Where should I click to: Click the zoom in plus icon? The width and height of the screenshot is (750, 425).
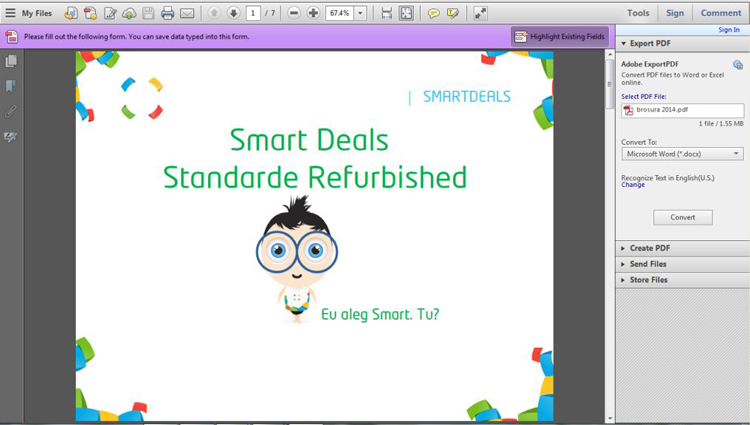coord(313,13)
